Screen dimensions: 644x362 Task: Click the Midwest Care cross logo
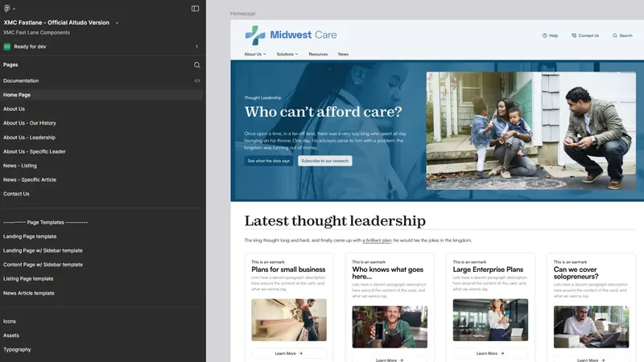tap(255, 35)
